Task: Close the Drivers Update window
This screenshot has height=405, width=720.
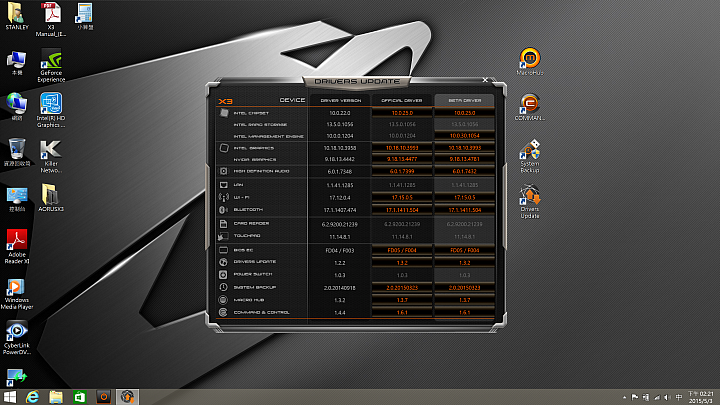Action: point(485,80)
